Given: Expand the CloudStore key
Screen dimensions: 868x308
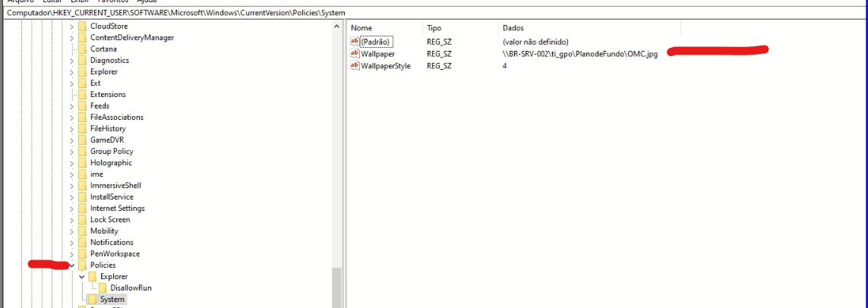Looking at the screenshot, I should pos(72,26).
